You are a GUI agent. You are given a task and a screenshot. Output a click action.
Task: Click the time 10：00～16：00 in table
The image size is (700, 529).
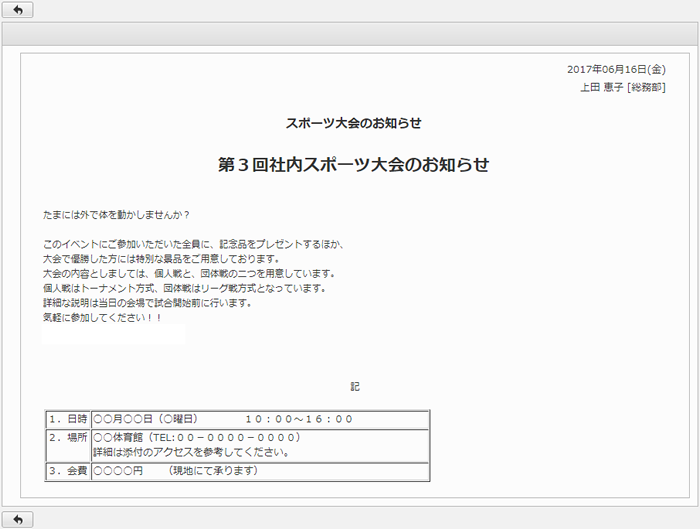click(x=299, y=419)
